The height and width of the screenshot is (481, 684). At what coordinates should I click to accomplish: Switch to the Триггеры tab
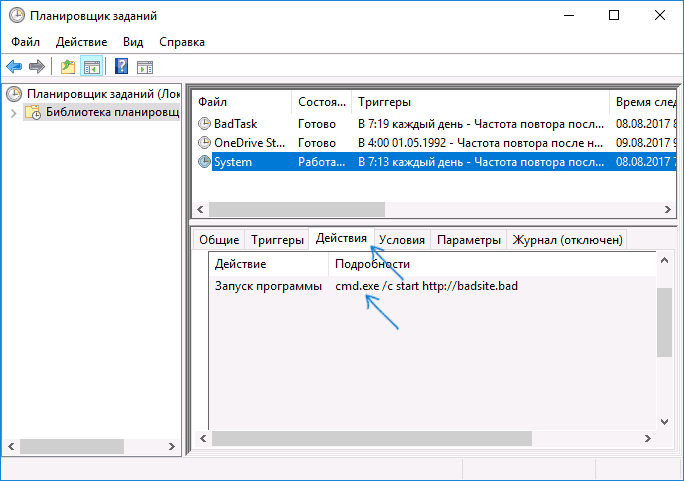(277, 240)
